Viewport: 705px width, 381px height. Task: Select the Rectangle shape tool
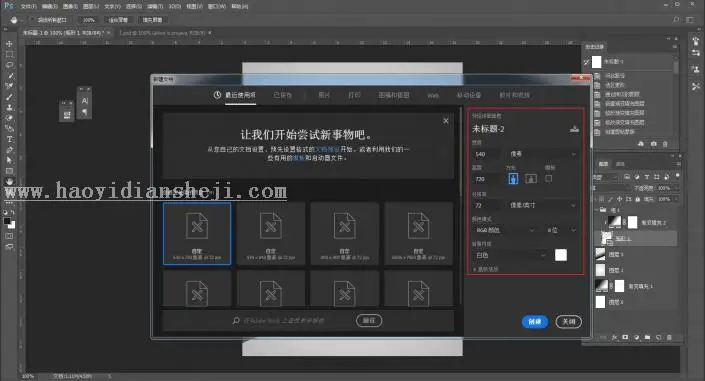9,171
